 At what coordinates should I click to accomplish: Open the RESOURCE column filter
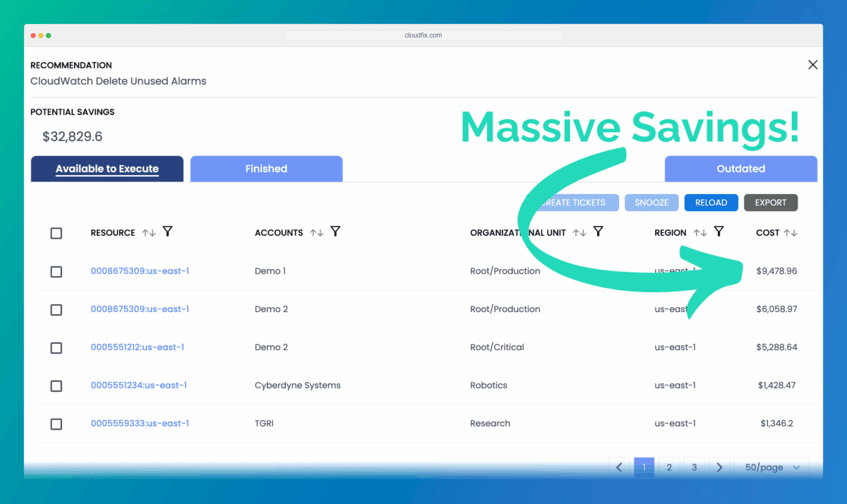point(167,232)
